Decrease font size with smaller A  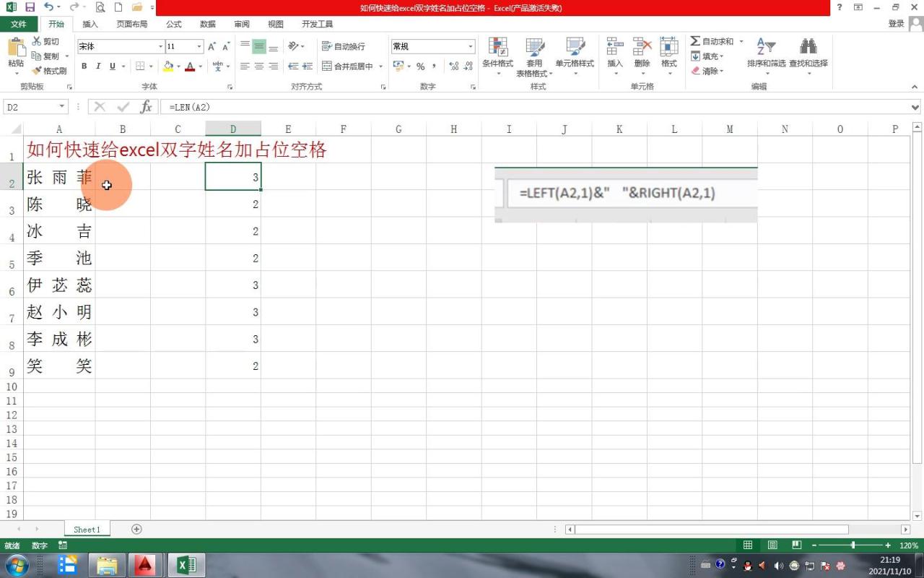tap(226, 46)
